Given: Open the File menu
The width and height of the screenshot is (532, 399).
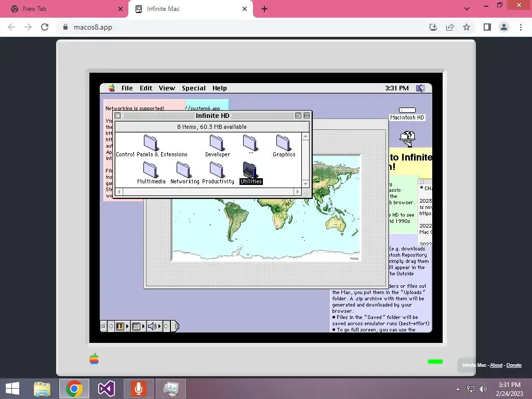Looking at the screenshot, I should (x=127, y=88).
